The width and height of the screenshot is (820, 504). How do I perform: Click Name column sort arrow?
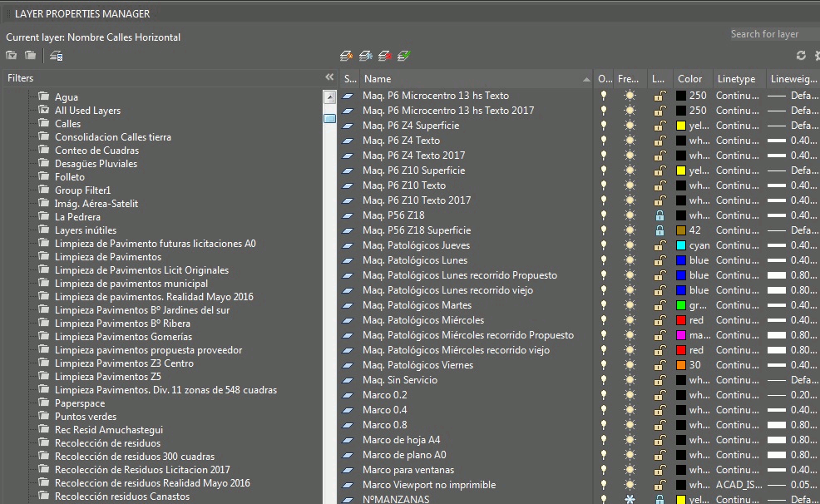(586, 79)
